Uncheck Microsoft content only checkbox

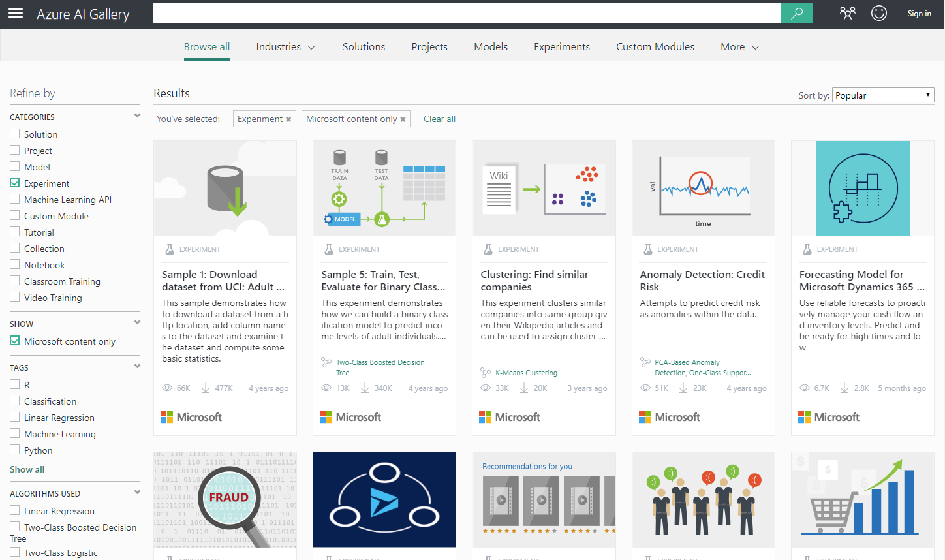tap(15, 341)
